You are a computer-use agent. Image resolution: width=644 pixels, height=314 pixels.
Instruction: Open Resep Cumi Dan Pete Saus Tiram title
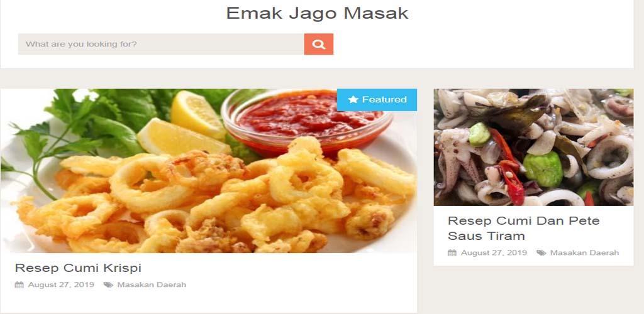click(524, 229)
